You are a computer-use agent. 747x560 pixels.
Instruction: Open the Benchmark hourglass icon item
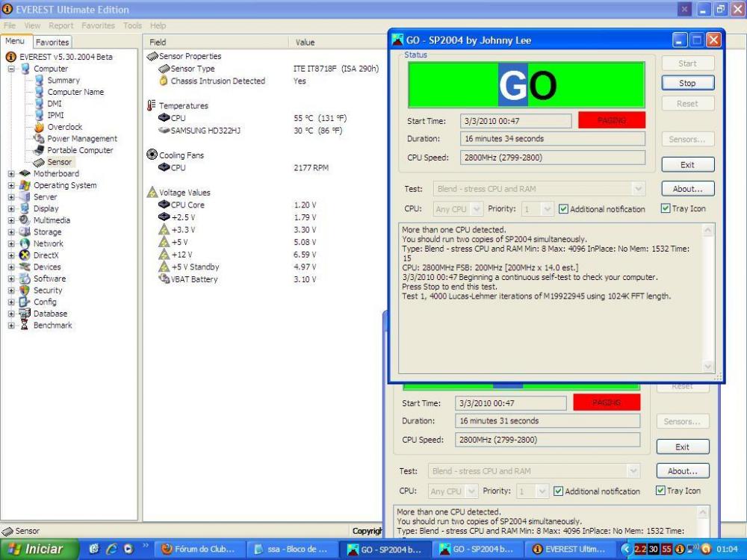pyautogui.click(x=25, y=326)
